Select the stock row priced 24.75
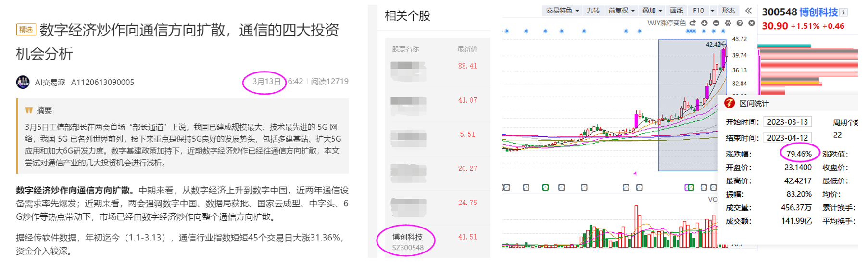The height and width of the screenshot is (264, 868). coord(437,207)
